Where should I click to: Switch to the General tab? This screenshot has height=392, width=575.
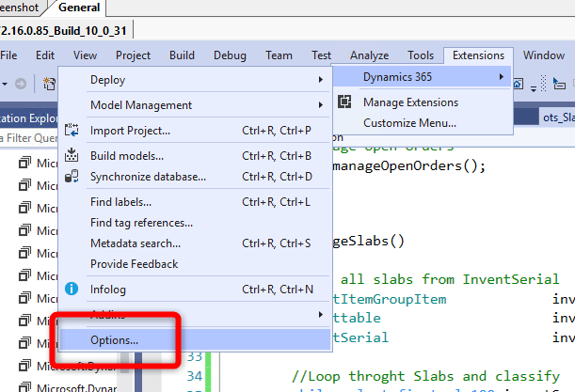[81, 8]
